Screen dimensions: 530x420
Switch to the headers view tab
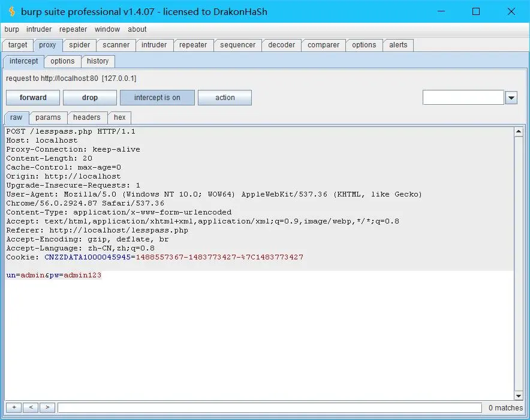[x=87, y=117]
